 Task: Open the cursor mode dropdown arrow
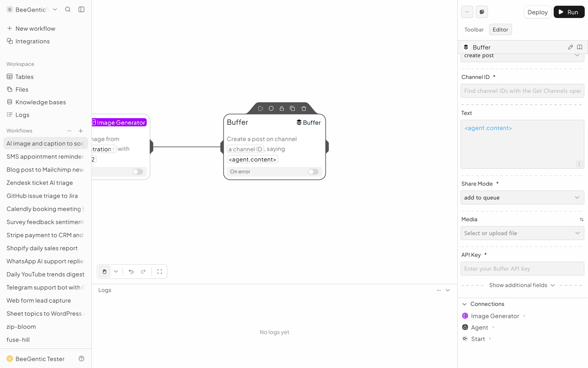[x=116, y=272]
